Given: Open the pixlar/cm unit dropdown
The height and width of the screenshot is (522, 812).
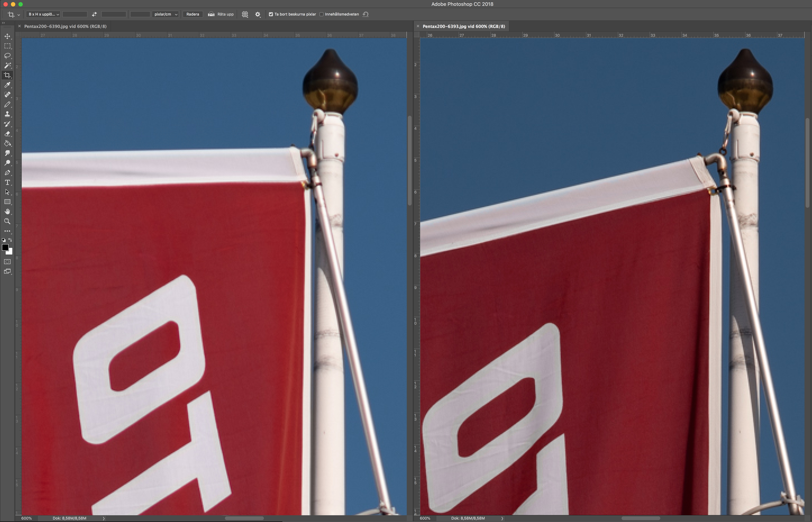Looking at the screenshot, I should point(165,14).
